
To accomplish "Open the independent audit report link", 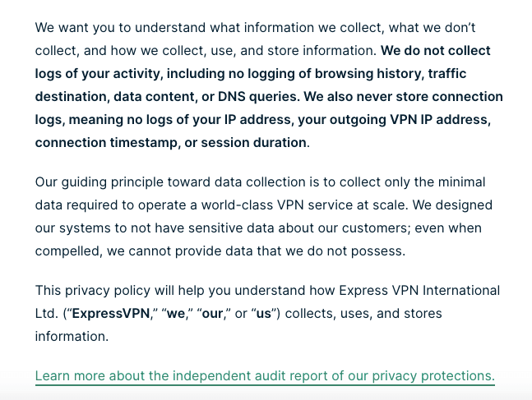I will [265, 376].
